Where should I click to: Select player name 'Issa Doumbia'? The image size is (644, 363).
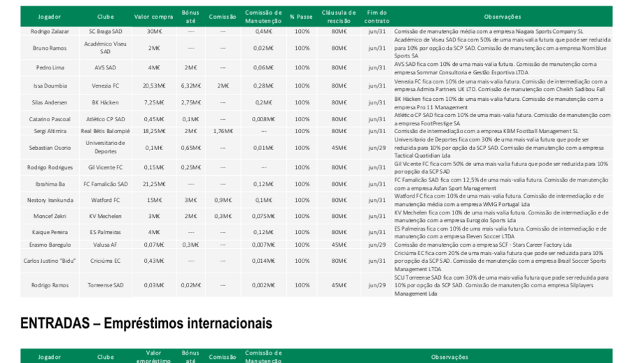50,86
